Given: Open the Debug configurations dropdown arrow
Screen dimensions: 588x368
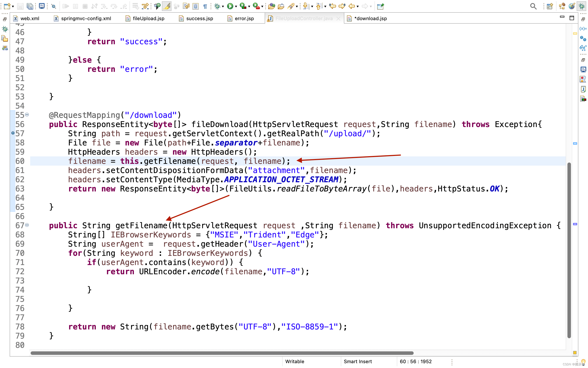Looking at the screenshot, I should click(223, 7).
